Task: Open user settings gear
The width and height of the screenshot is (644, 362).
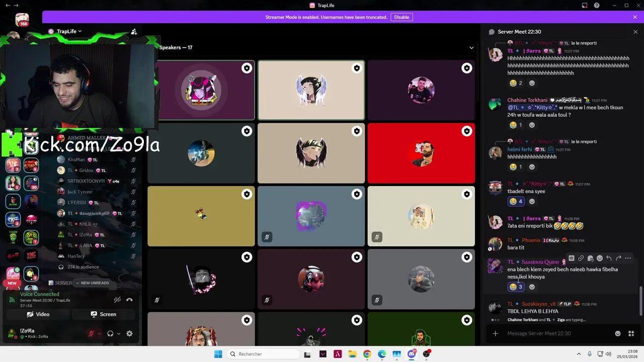Action: click(x=129, y=333)
